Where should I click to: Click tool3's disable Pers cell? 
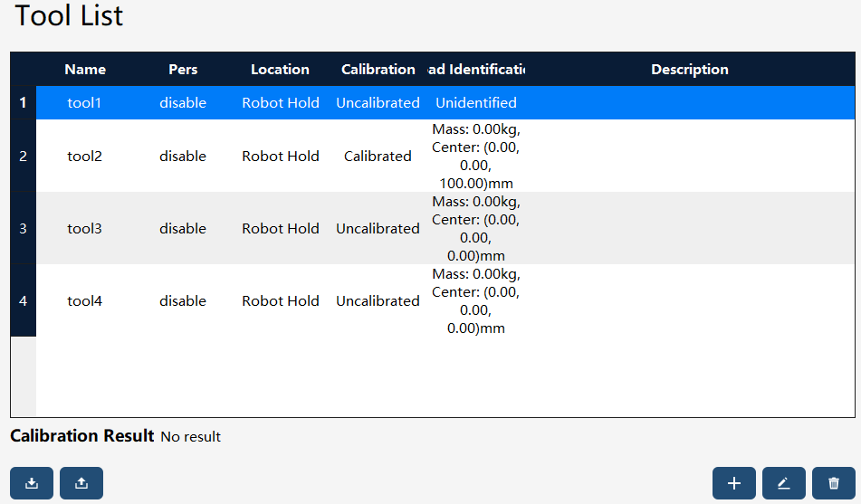coord(183,228)
